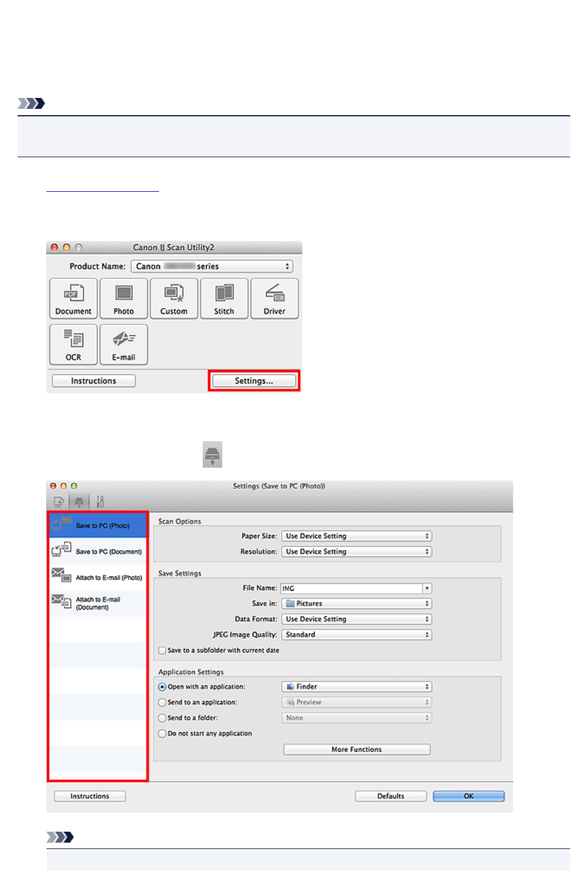Image resolution: width=588 pixels, height=872 pixels.
Task: Start a Custom scan
Action: point(174,298)
